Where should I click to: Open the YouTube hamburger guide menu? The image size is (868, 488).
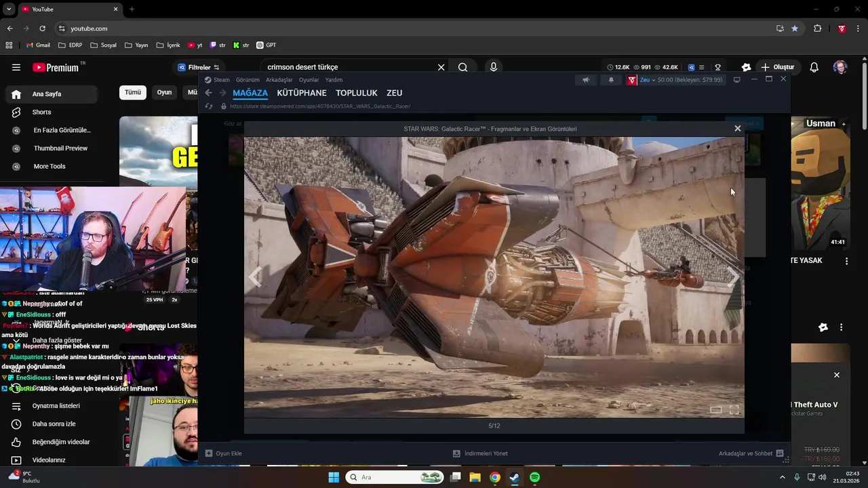tap(16, 67)
